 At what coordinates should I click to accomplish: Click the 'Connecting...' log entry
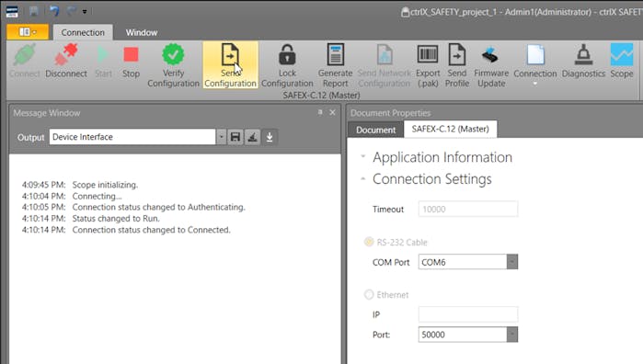click(x=97, y=197)
